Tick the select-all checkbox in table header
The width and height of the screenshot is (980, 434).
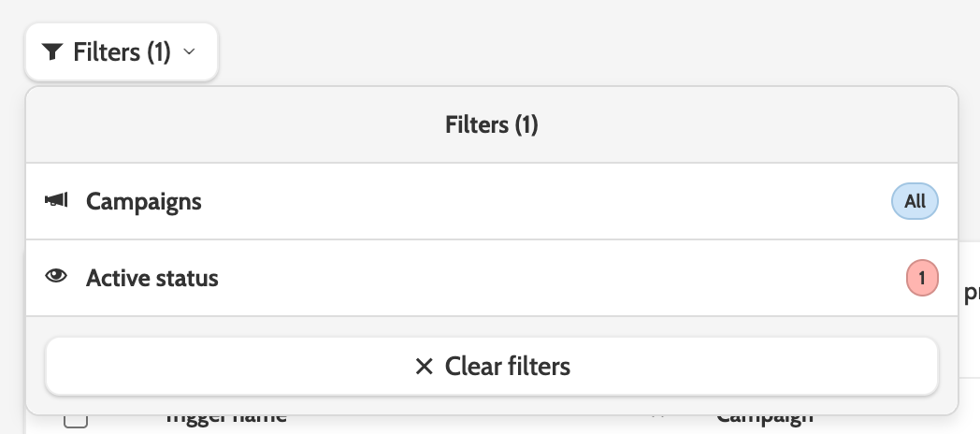76,419
